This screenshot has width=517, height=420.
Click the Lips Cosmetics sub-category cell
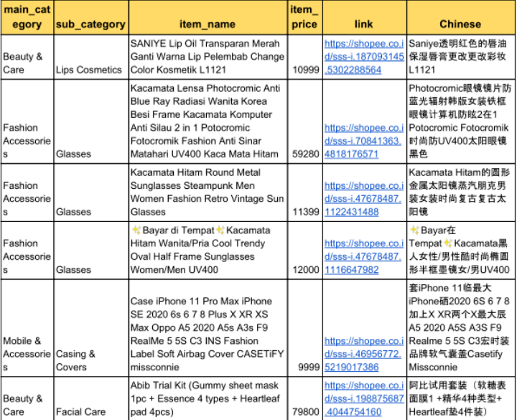tap(90, 70)
